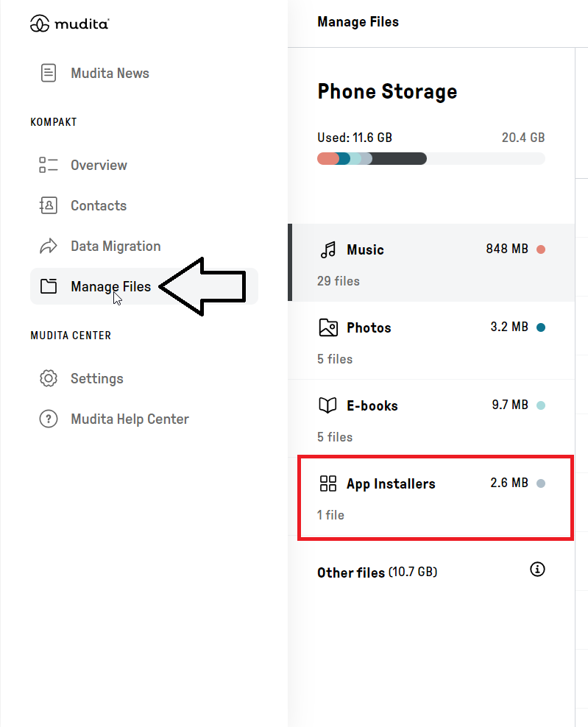Click the App Installers grid icon

tap(328, 483)
